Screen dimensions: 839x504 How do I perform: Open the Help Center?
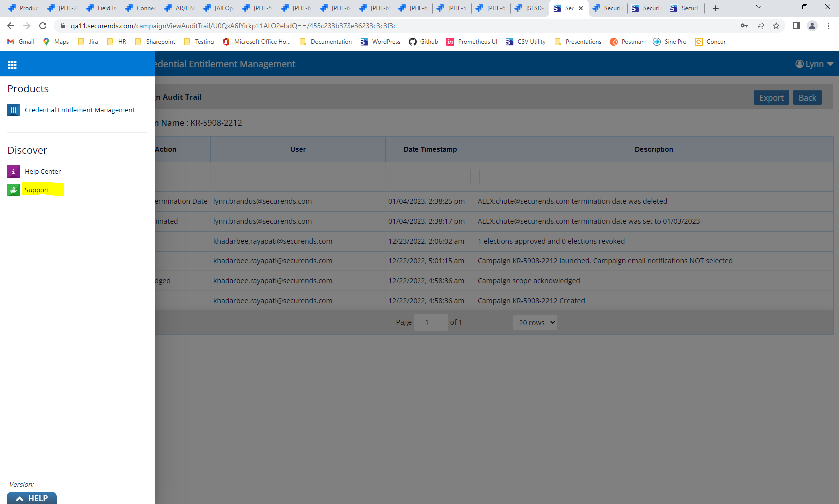point(43,171)
